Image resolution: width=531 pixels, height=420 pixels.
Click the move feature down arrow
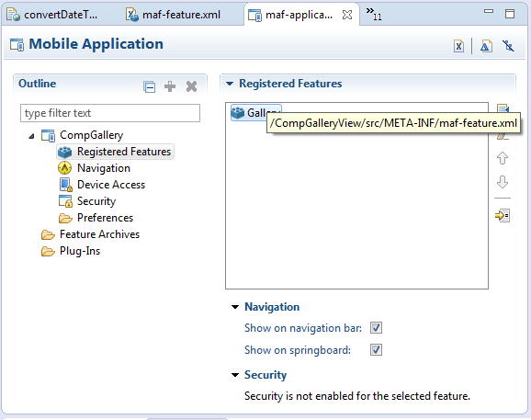click(503, 182)
